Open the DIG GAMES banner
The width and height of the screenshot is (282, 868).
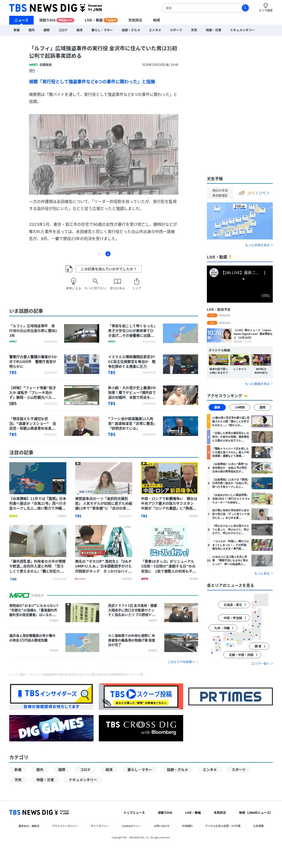coord(51,728)
